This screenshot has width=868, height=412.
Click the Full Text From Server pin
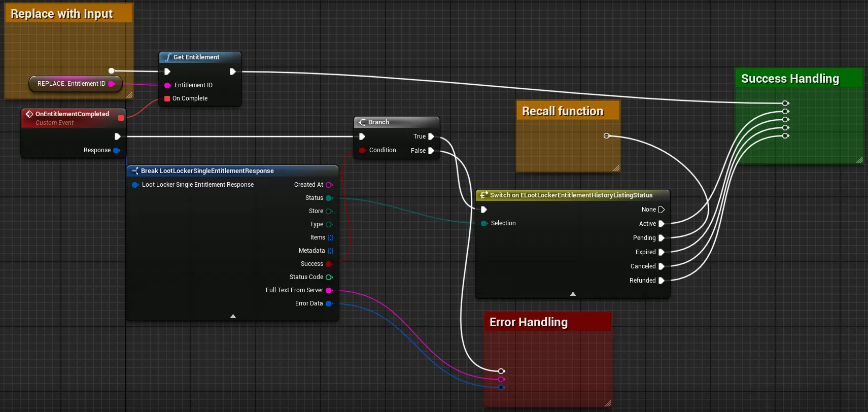click(x=329, y=290)
